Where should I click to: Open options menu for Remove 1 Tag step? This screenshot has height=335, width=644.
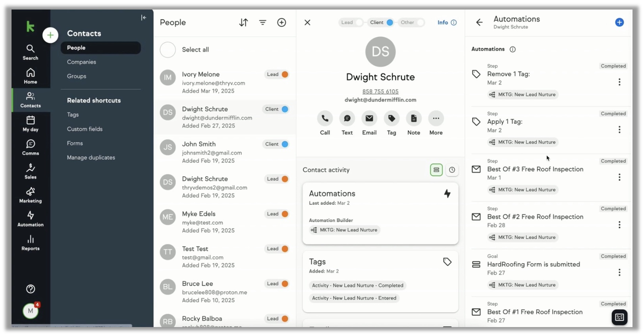coord(619,82)
